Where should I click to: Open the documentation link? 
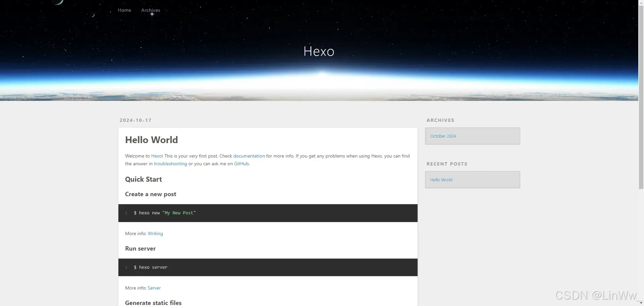[x=249, y=156]
